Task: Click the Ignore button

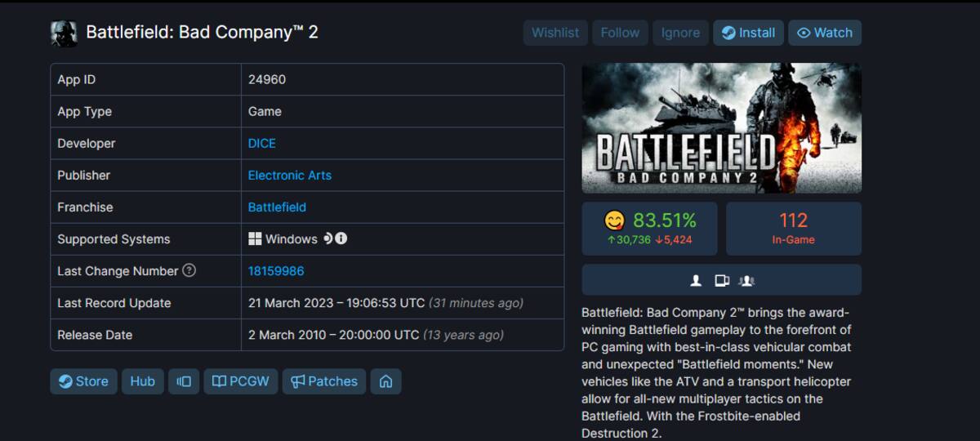Action: (x=680, y=33)
